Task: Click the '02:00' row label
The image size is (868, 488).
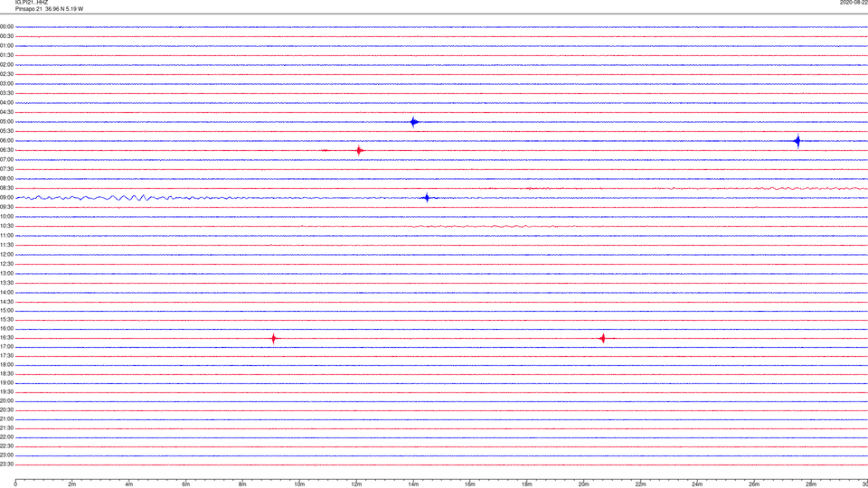Action: (x=6, y=65)
